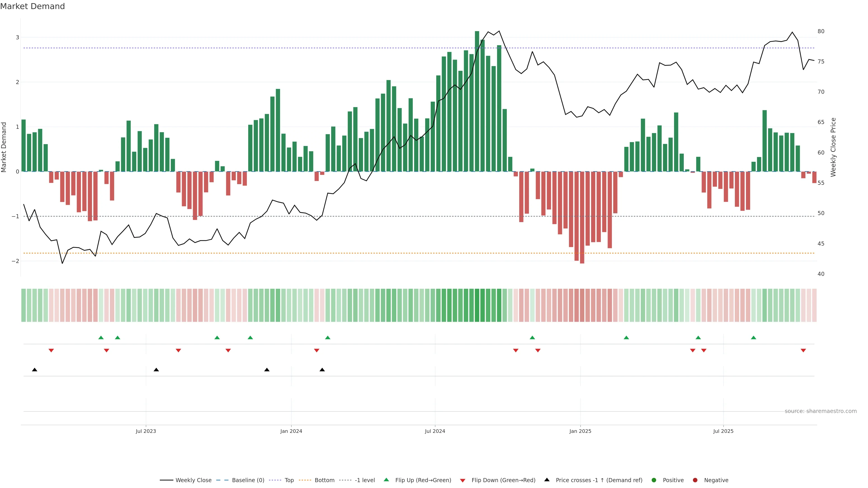The height and width of the screenshot is (488, 868).
Task: Click the leftmost black price-cross triangle marker
Action: 34,369
